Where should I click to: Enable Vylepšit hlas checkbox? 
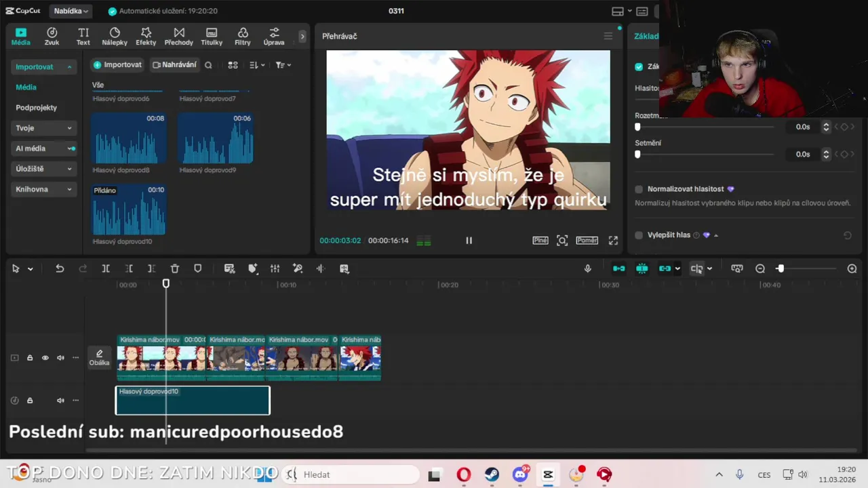click(x=639, y=235)
